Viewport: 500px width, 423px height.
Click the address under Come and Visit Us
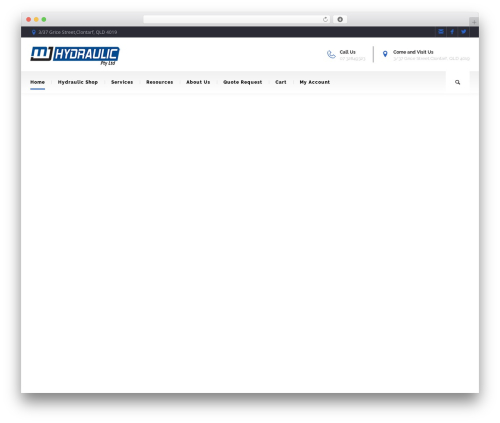[431, 59]
